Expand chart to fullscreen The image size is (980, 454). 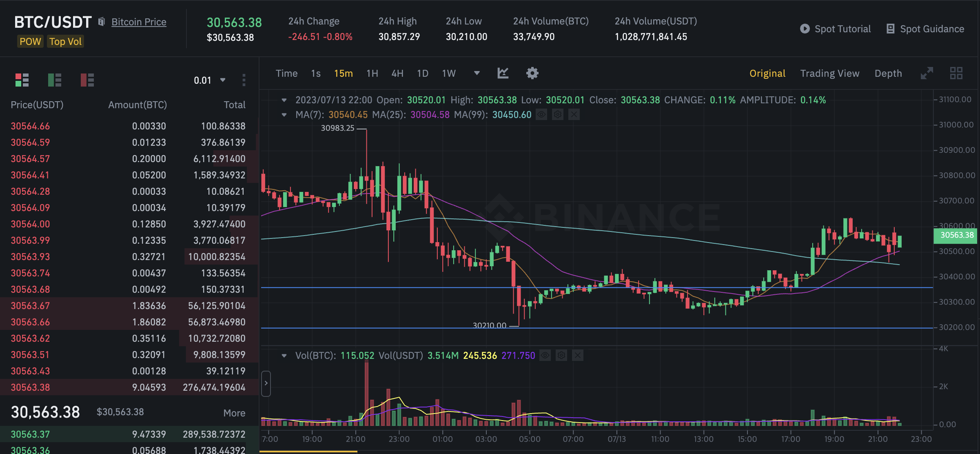pos(927,73)
